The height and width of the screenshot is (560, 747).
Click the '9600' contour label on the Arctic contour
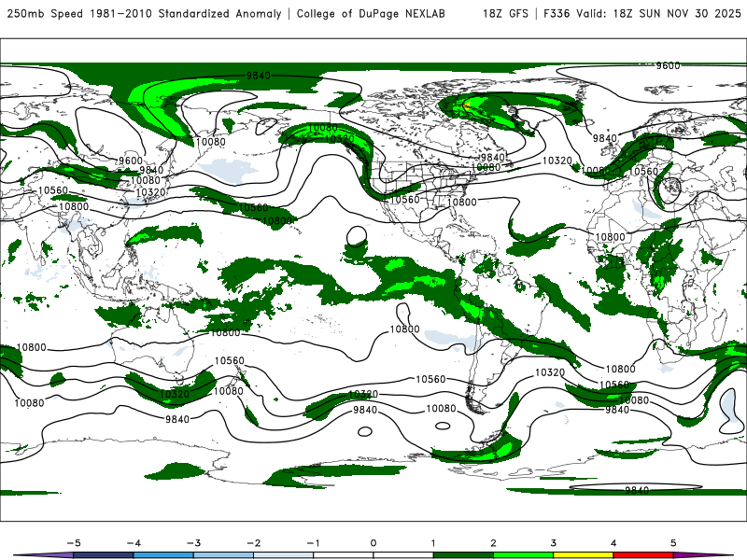pos(668,65)
